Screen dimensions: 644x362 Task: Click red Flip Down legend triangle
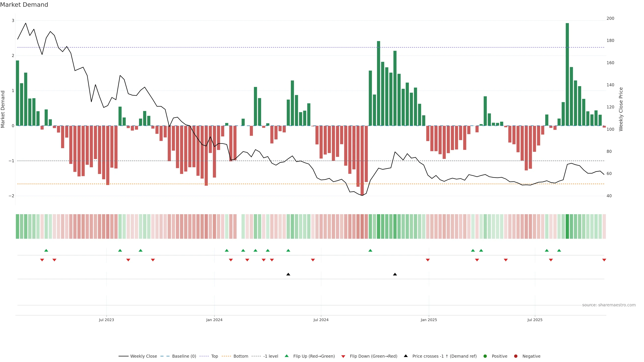[343, 356]
